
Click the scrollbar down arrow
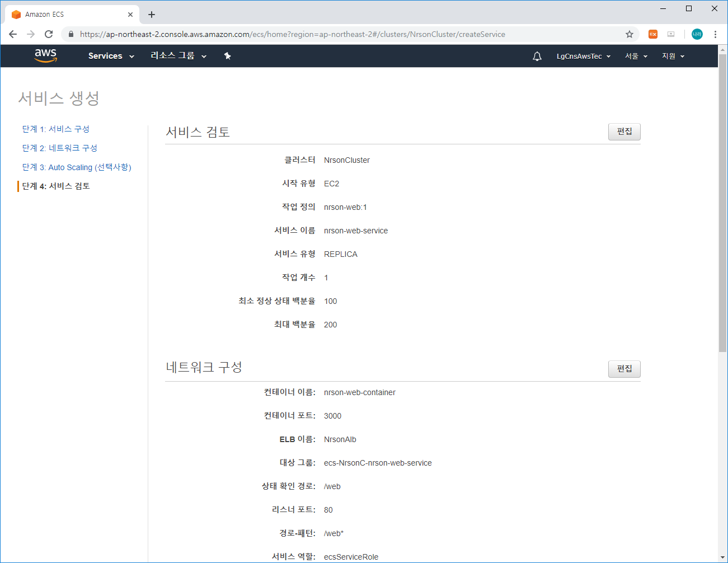point(722,557)
